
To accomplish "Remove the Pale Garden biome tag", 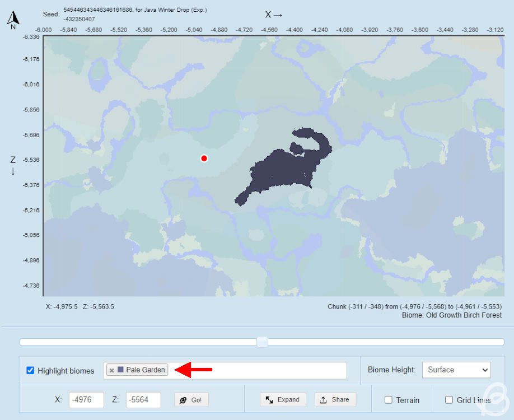I will pos(112,370).
